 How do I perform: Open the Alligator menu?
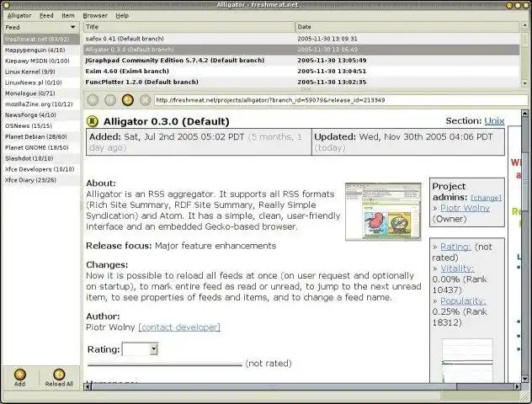pos(19,16)
